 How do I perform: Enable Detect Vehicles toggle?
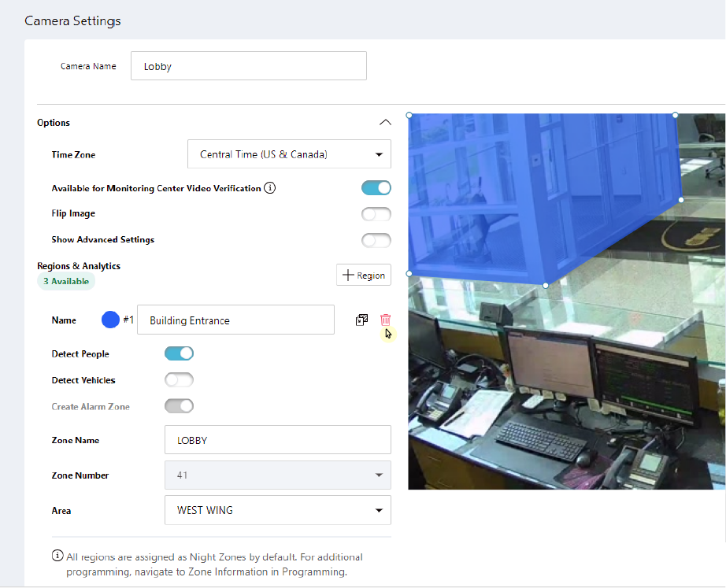pyautogui.click(x=179, y=380)
